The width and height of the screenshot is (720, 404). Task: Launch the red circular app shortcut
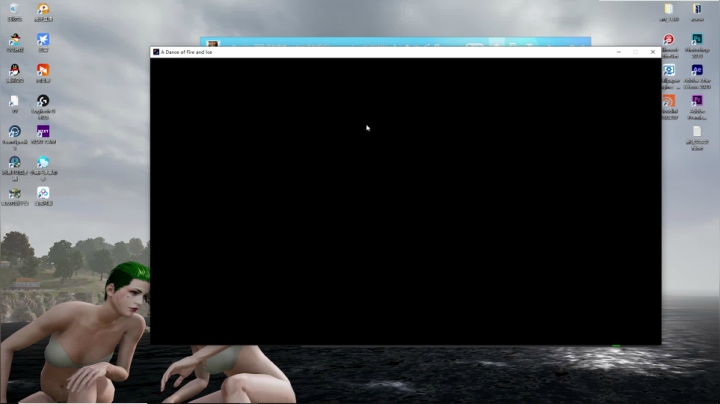click(x=669, y=39)
